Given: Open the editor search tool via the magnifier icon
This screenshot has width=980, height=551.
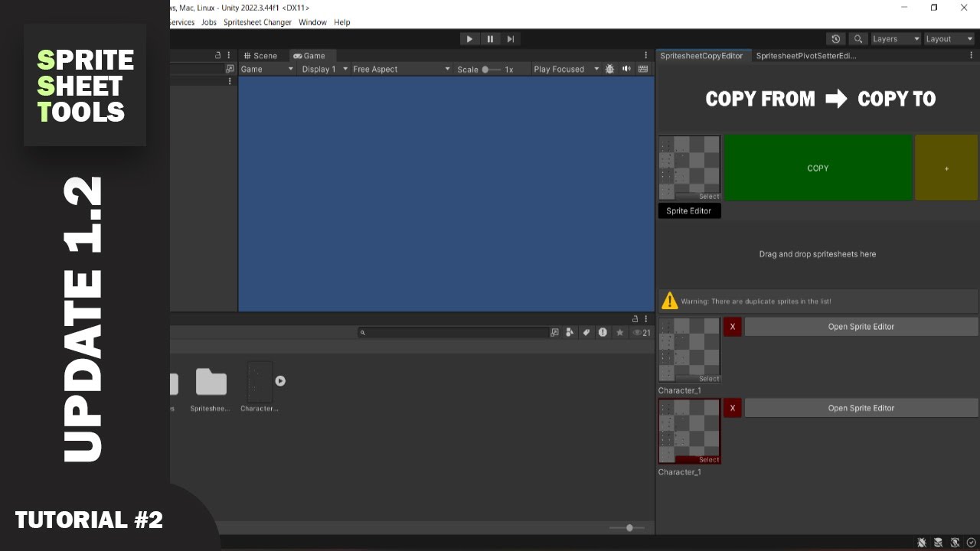Looking at the screenshot, I should (857, 38).
